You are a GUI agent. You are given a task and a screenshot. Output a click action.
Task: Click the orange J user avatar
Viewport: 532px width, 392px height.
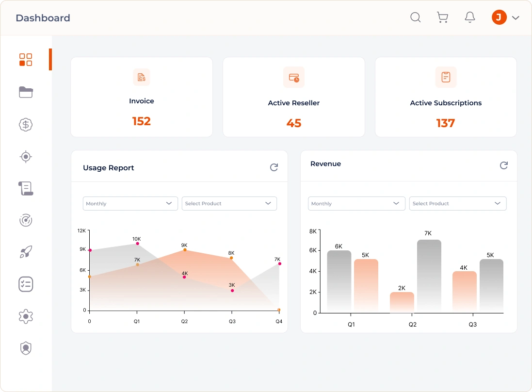(499, 17)
